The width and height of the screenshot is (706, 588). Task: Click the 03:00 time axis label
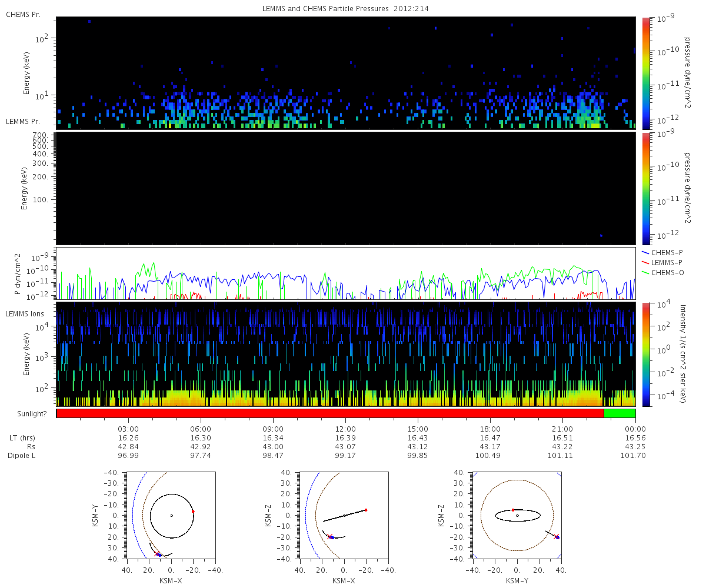[x=128, y=429]
